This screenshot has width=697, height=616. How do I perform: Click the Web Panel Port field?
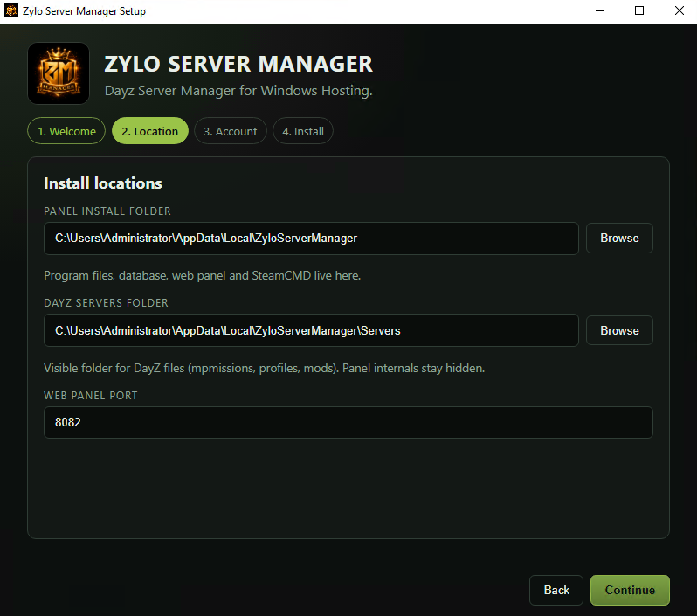(348, 423)
